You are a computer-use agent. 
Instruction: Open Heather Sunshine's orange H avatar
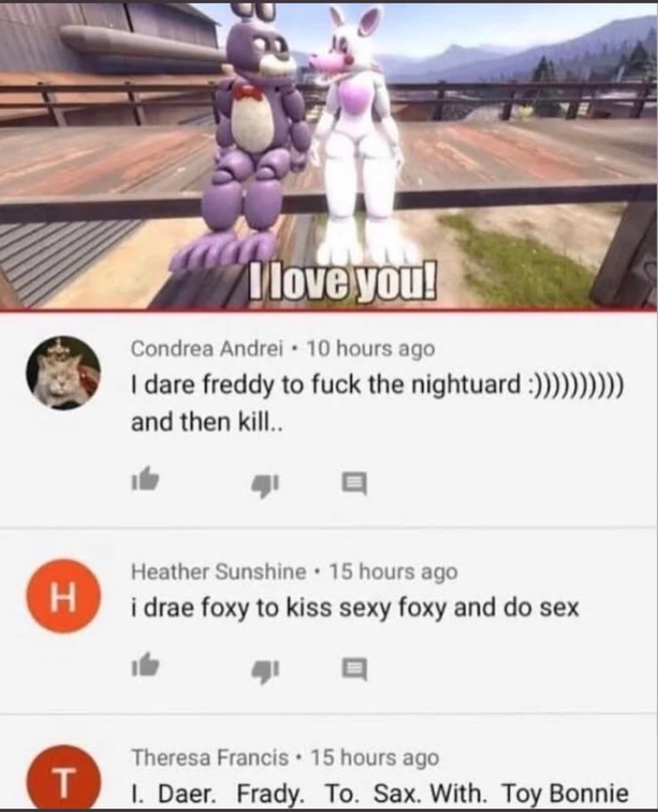point(64,596)
